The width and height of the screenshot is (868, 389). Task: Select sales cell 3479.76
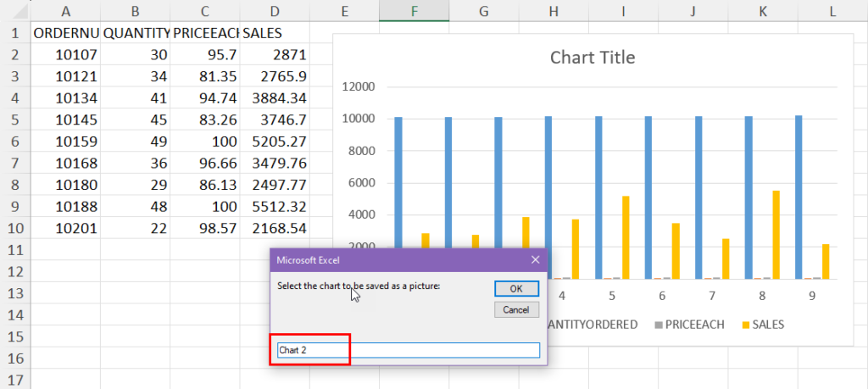pos(275,164)
